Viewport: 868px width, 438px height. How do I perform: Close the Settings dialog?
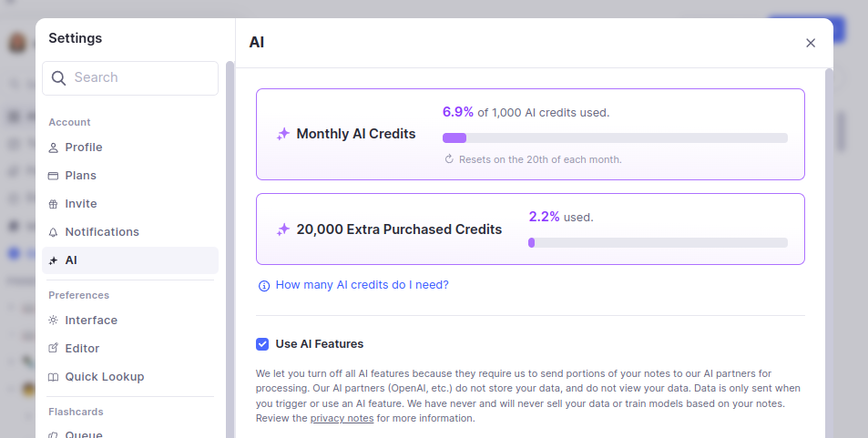(811, 43)
